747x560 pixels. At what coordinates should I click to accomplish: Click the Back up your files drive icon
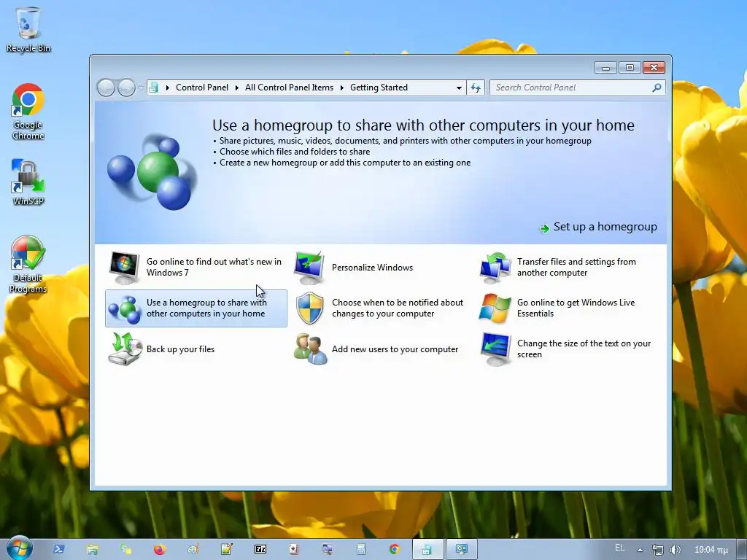(x=125, y=349)
